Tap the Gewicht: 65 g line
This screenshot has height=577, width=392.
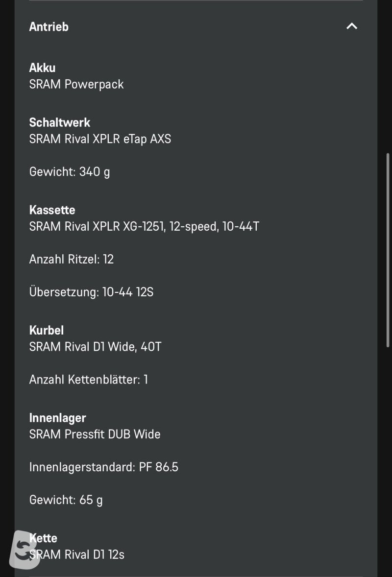pos(66,500)
